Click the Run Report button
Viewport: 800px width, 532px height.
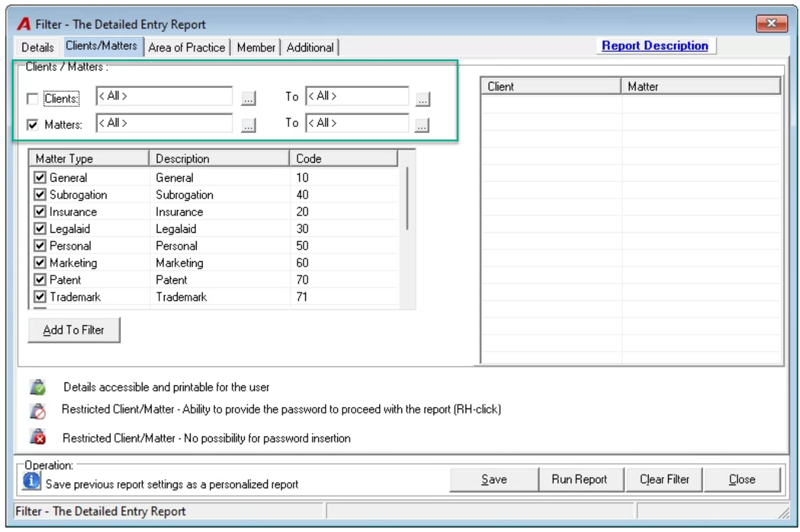tap(580, 480)
